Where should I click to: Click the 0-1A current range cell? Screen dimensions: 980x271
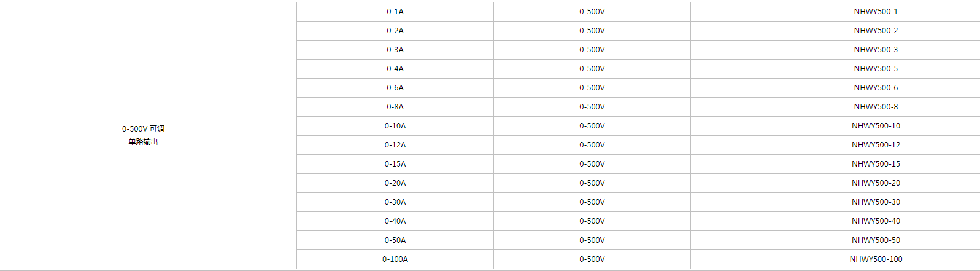[x=395, y=12]
